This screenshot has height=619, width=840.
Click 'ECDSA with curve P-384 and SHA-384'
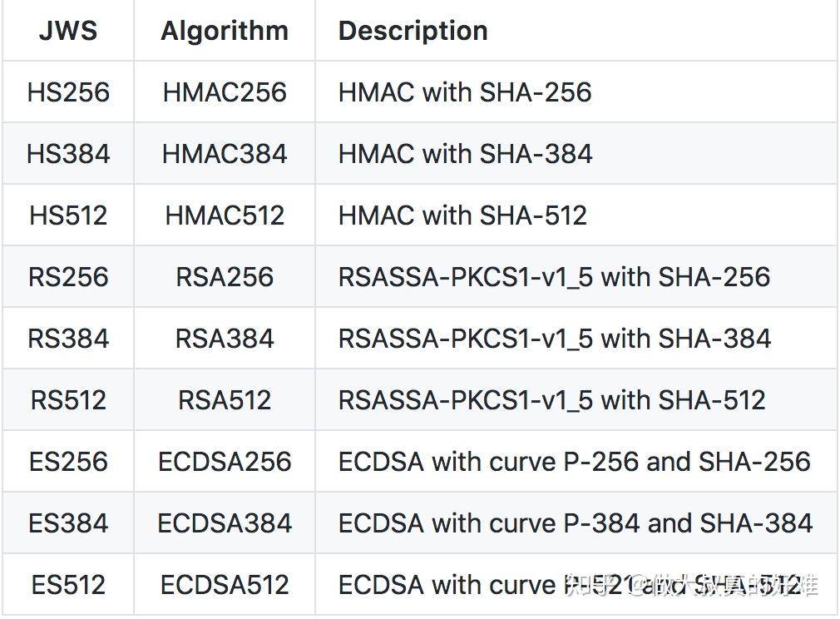coord(575,523)
